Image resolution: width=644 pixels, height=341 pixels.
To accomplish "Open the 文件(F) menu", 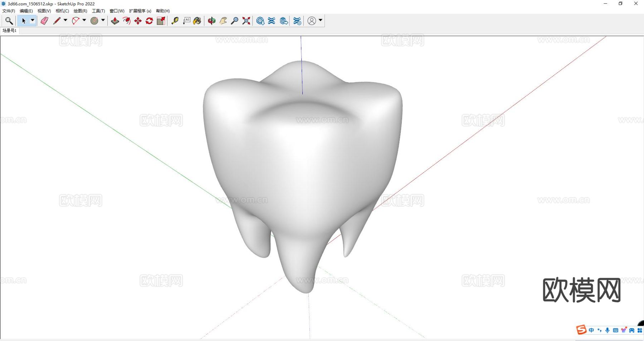I will 9,11.
